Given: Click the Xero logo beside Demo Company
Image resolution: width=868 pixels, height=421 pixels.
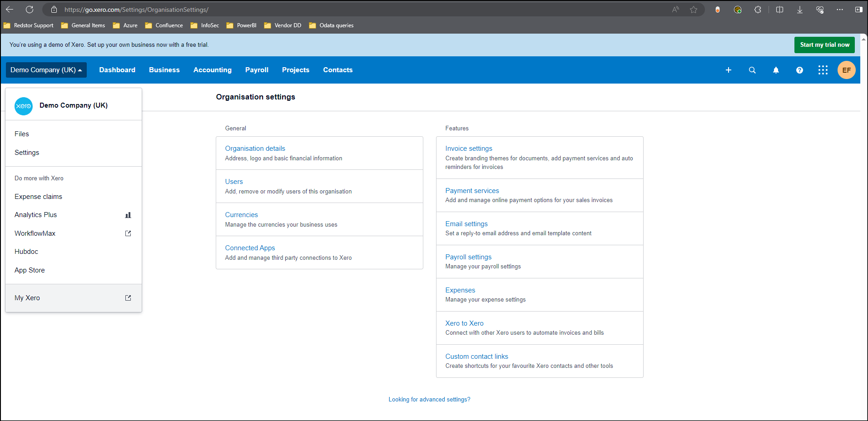Looking at the screenshot, I should (24, 106).
